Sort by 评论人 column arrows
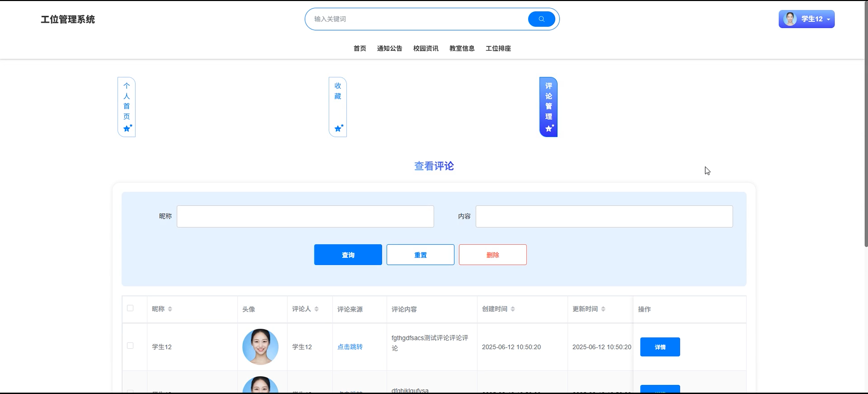This screenshot has height=394, width=868. pyautogui.click(x=316, y=309)
